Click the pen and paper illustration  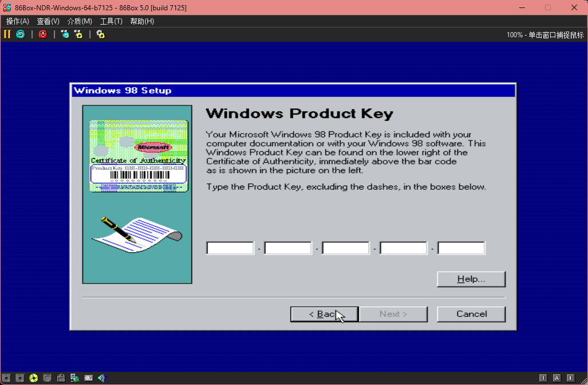(137, 235)
